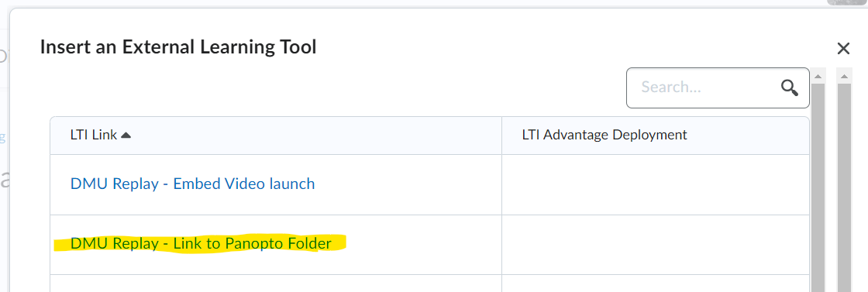
Task: Open DMU Replay - Embed Video launch
Action: (193, 184)
